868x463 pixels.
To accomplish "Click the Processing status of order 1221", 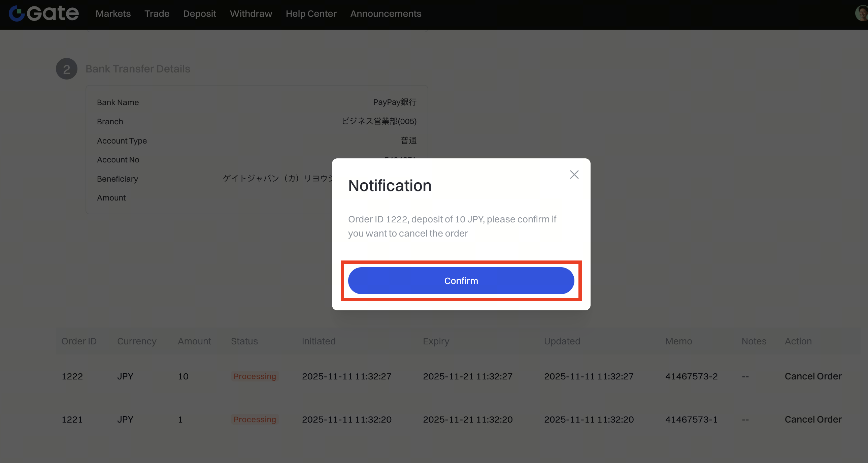I will (255, 420).
